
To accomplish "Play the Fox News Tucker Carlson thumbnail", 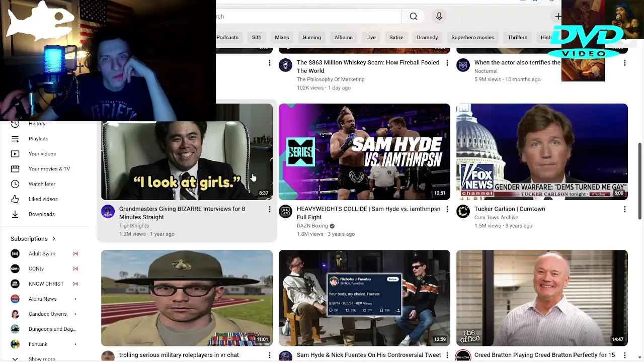I will (x=542, y=152).
